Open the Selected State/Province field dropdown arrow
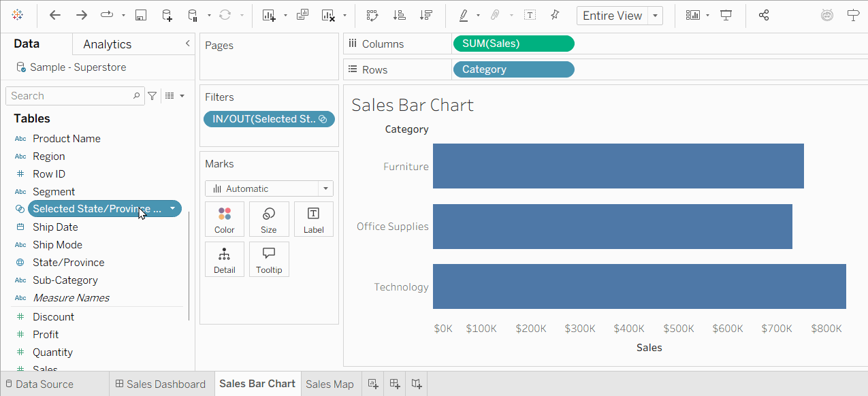The height and width of the screenshot is (396, 868). click(x=173, y=209)
